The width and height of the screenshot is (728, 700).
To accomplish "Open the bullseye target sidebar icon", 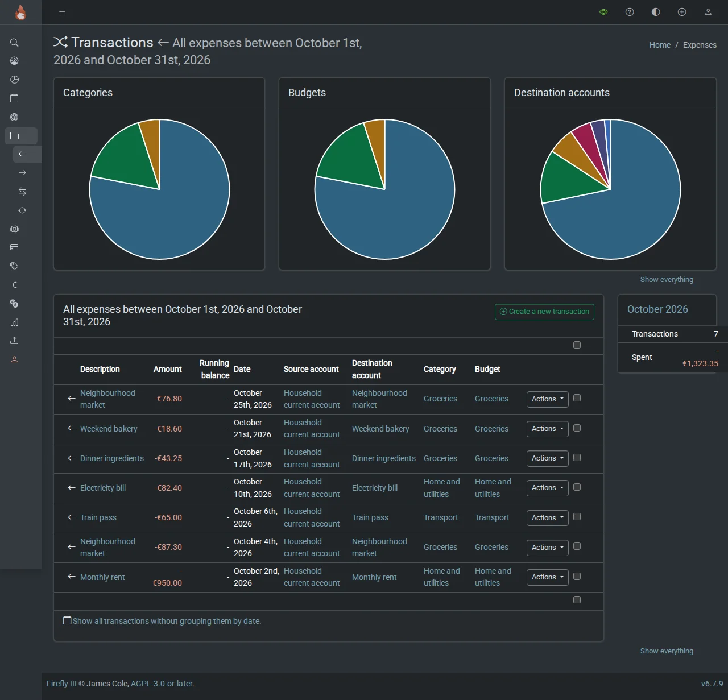I will 14,117.
